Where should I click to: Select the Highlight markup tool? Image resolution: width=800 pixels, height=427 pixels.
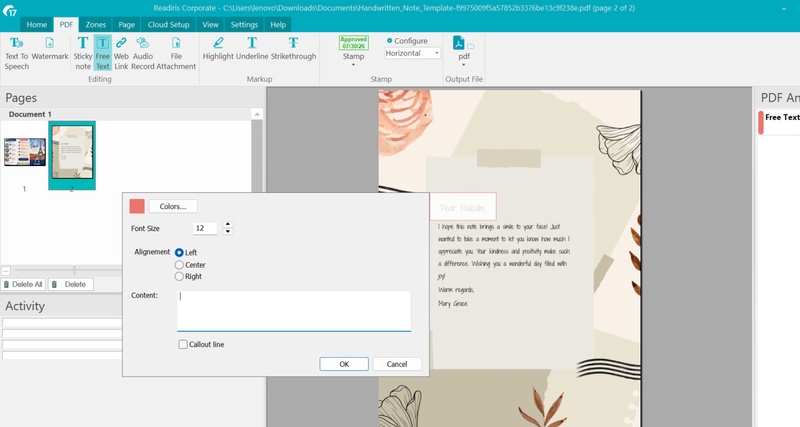[x=218, y=49]
